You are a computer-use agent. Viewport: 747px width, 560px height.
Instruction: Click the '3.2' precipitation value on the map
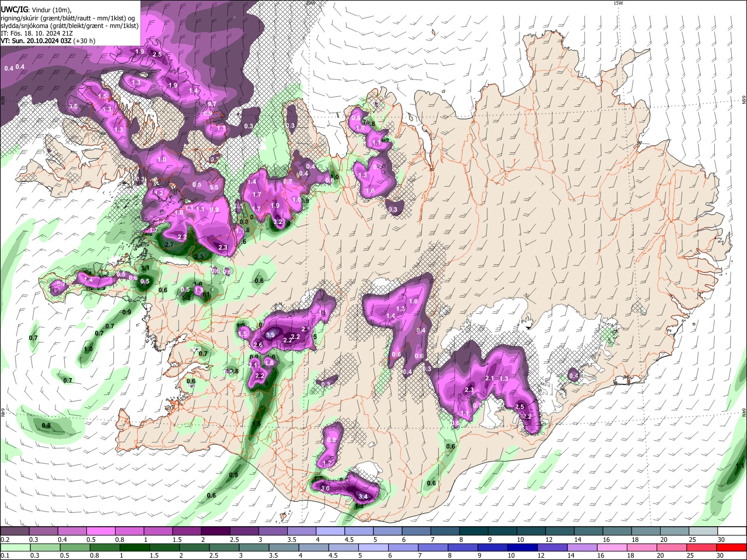[x=278, y=222]
